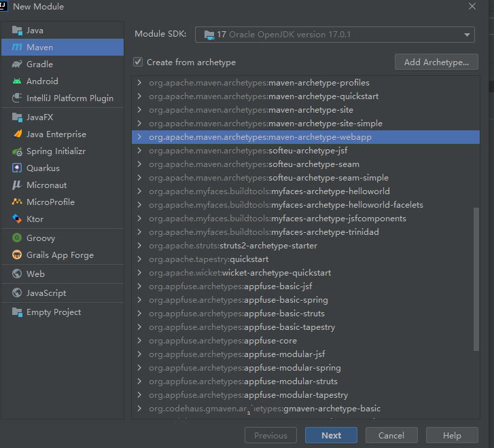The height and width of the screenshot is (448, 494).
Task: Select org.apache.tapestry:quickstart row
Action: pos(306,259)
